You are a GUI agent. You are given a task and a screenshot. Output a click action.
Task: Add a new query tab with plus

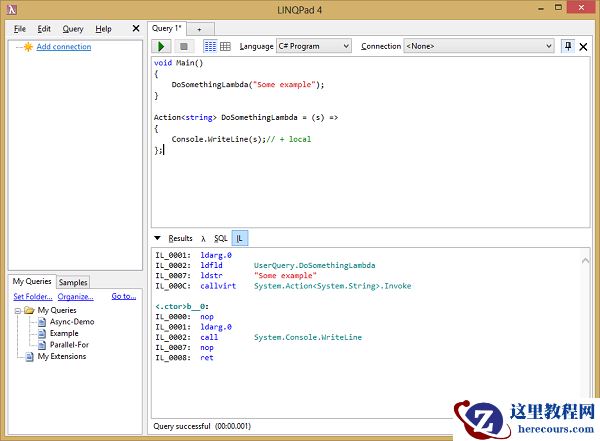198,29
